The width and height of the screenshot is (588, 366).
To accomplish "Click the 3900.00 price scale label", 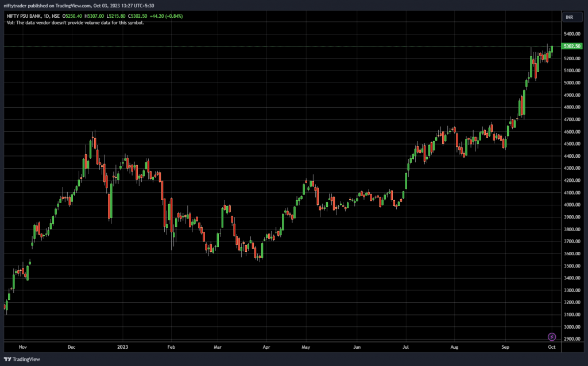I will click(x=572, y=217).
